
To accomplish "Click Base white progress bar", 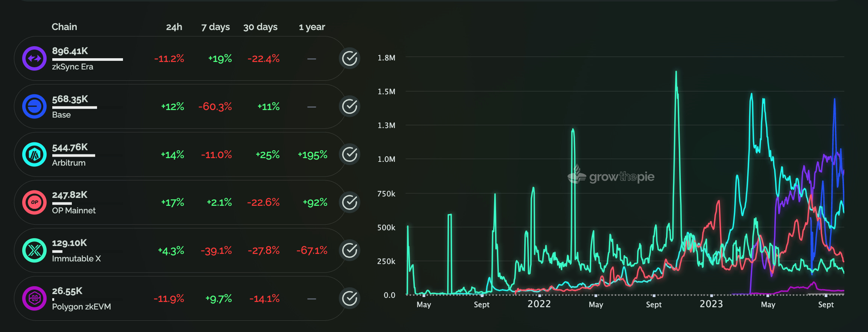I will tap(74, 107).
